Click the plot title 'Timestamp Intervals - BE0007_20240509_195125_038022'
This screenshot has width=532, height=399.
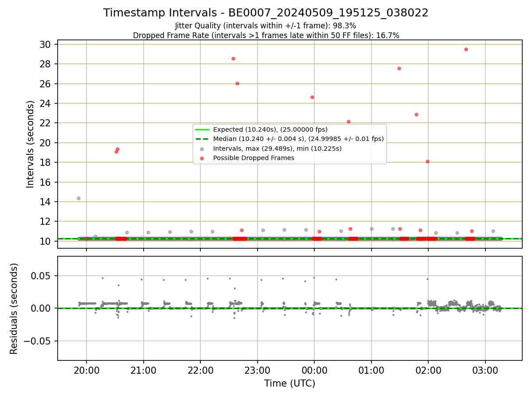(266, 13)
